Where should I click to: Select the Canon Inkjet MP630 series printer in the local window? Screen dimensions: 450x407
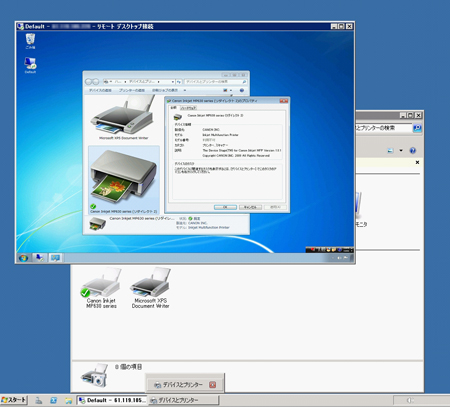click(101, 289)
